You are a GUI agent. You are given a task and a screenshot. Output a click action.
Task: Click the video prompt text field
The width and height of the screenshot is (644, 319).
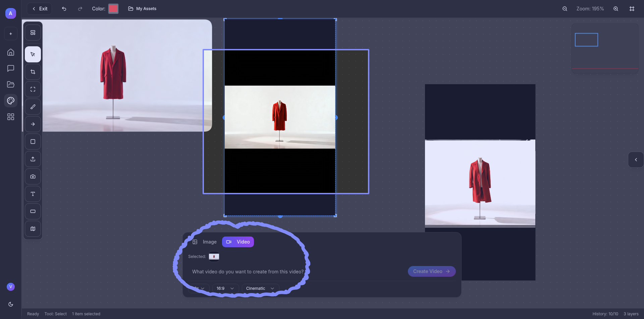(248, 272)
